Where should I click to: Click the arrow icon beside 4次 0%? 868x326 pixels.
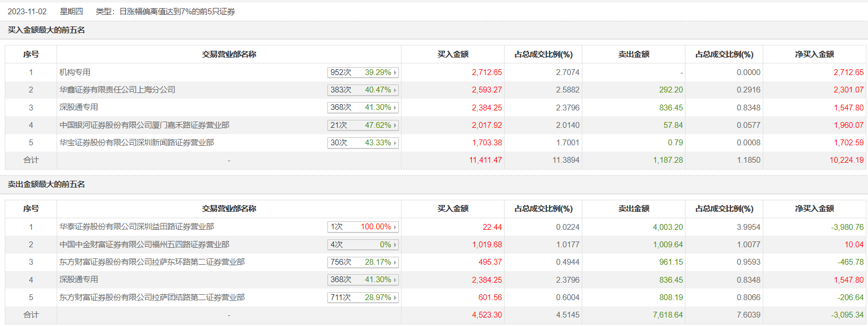(395, 245)
